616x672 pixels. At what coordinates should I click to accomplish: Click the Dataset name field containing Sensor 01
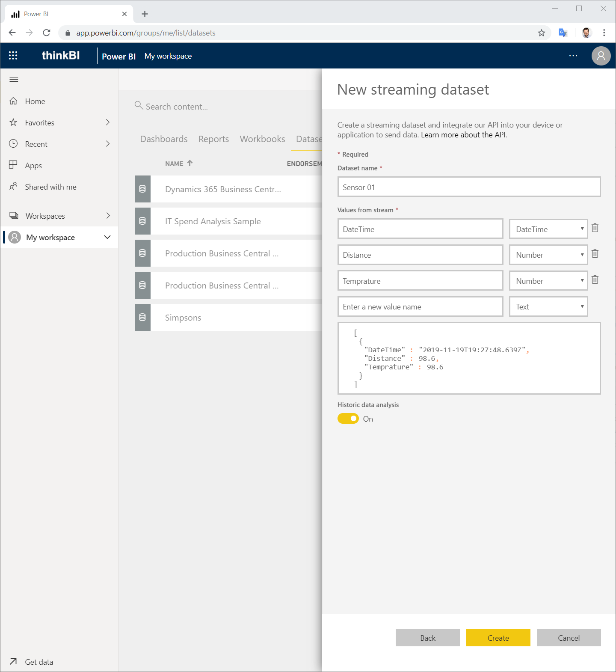pyautogui.click(x=469, y=187)
